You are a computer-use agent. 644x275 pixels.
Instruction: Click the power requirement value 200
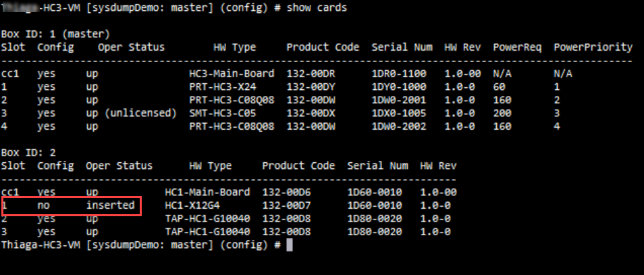(502, 113)
